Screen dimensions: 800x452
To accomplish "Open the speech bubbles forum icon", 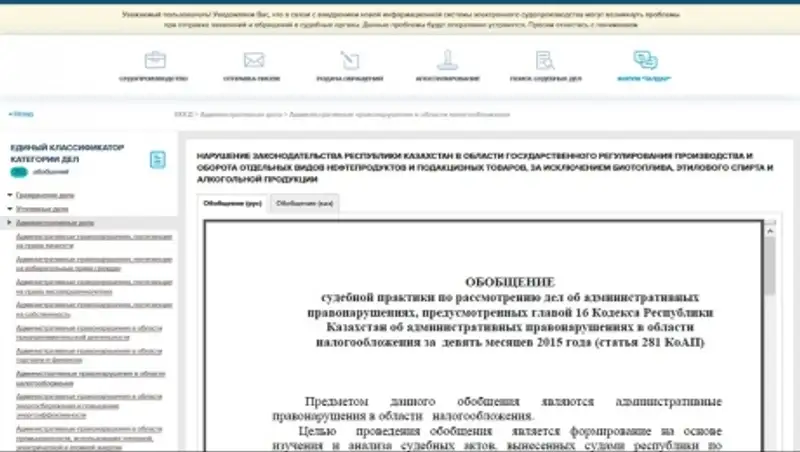I will 645,60.
